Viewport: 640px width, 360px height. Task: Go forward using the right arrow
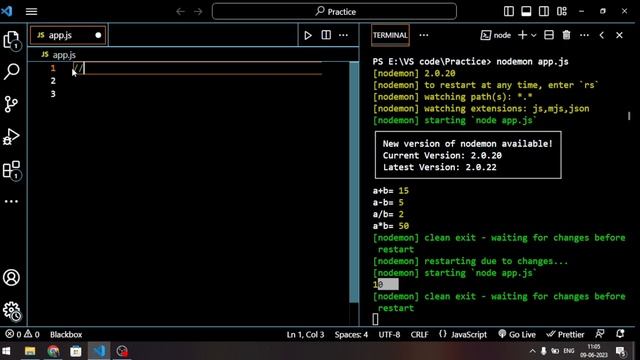pyautogui.click(x=198, y=11)
